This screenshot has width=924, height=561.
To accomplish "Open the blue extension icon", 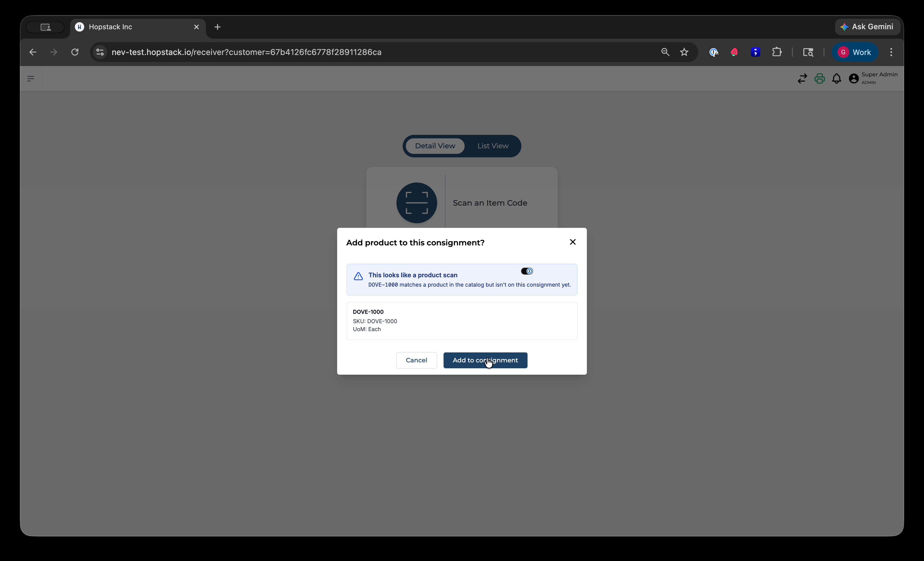I will click(755, 52).
